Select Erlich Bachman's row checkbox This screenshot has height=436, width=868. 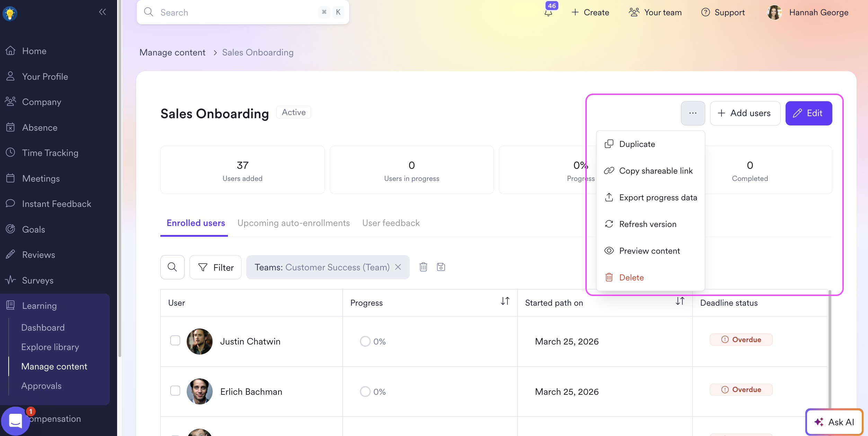click(175, 391)
